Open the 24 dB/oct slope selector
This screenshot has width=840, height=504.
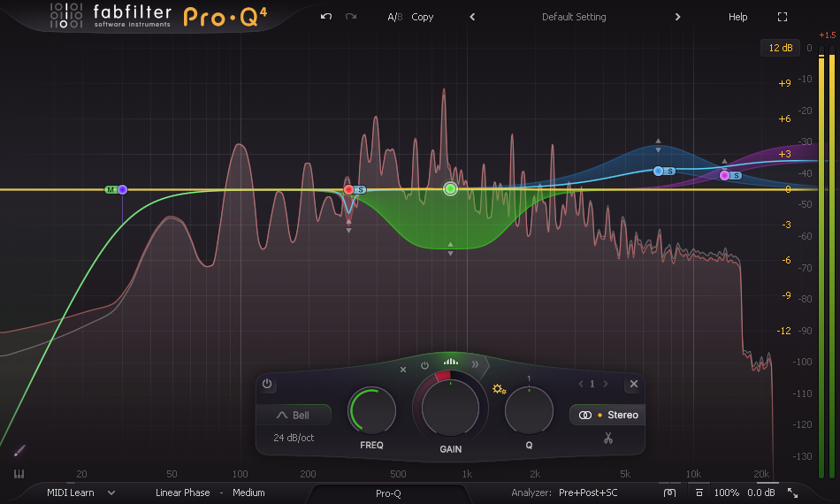click(x=294, y=438)
